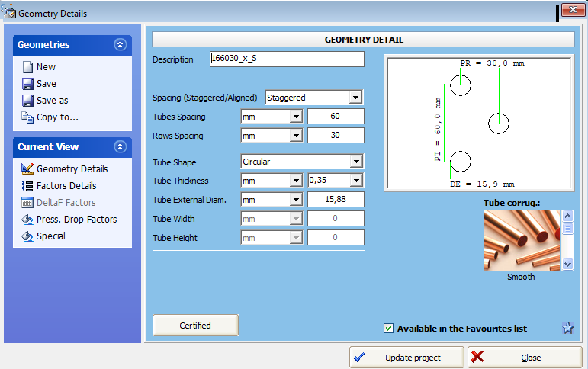Click the Certified button

tap(195, 325)
